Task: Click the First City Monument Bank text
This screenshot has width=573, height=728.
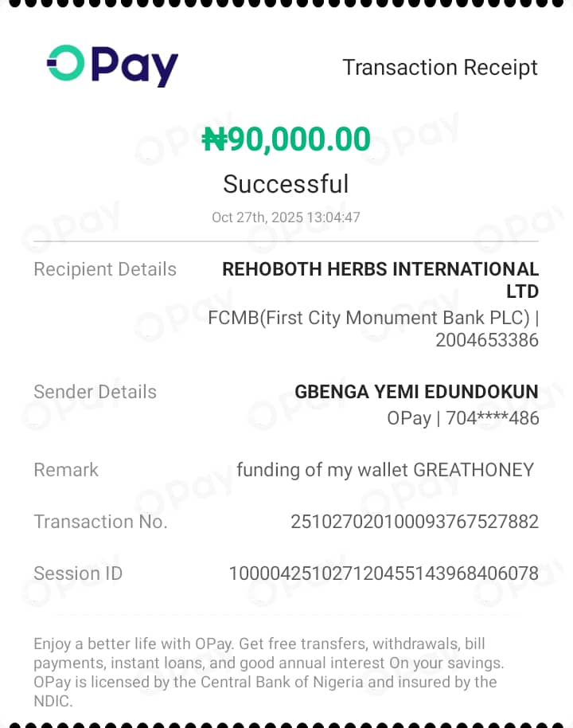Action: [368, 318]
